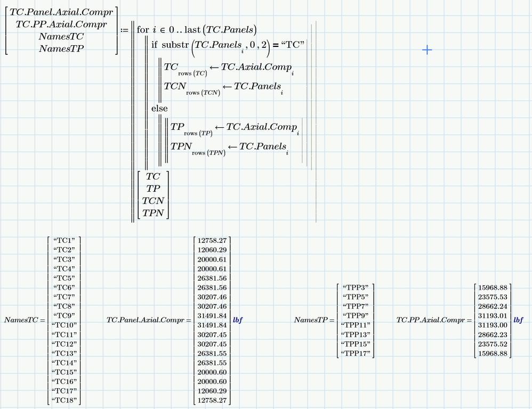Select the first 30207.45 value

212,335
